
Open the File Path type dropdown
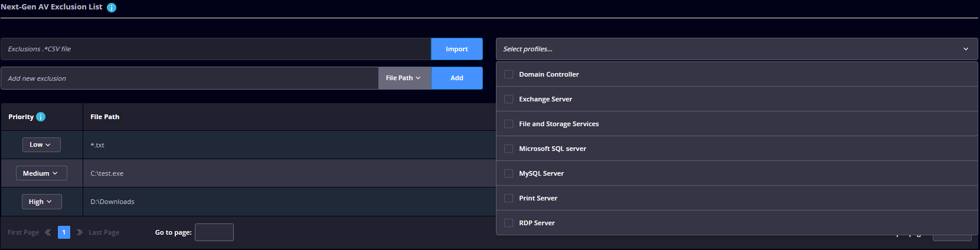[x=404, y=78]
